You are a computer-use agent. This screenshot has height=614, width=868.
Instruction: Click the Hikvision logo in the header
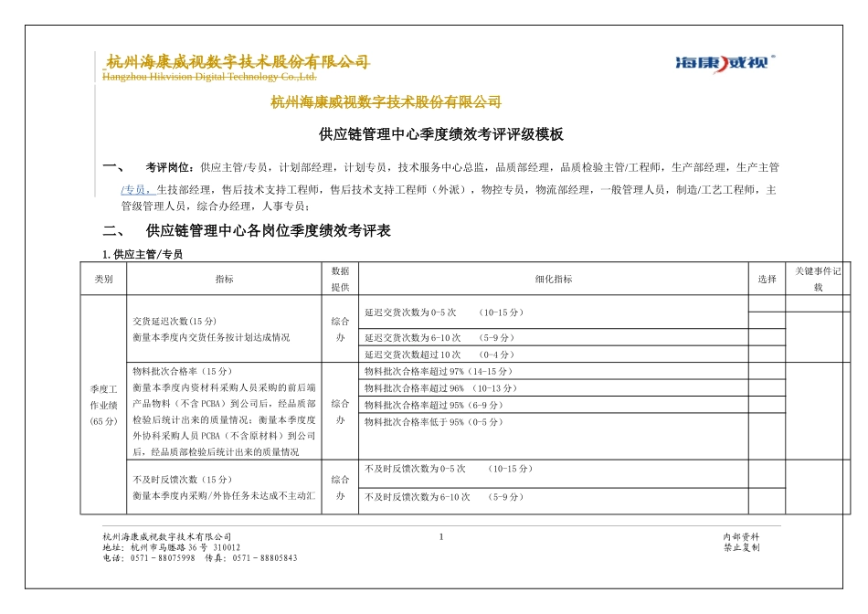point(725,62)
